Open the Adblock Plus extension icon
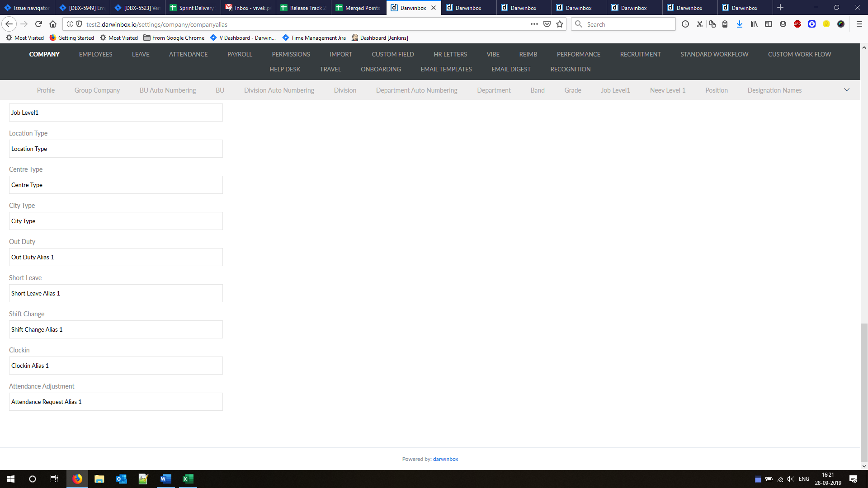This screenshot has width=868, height=488. pos(797,24)
